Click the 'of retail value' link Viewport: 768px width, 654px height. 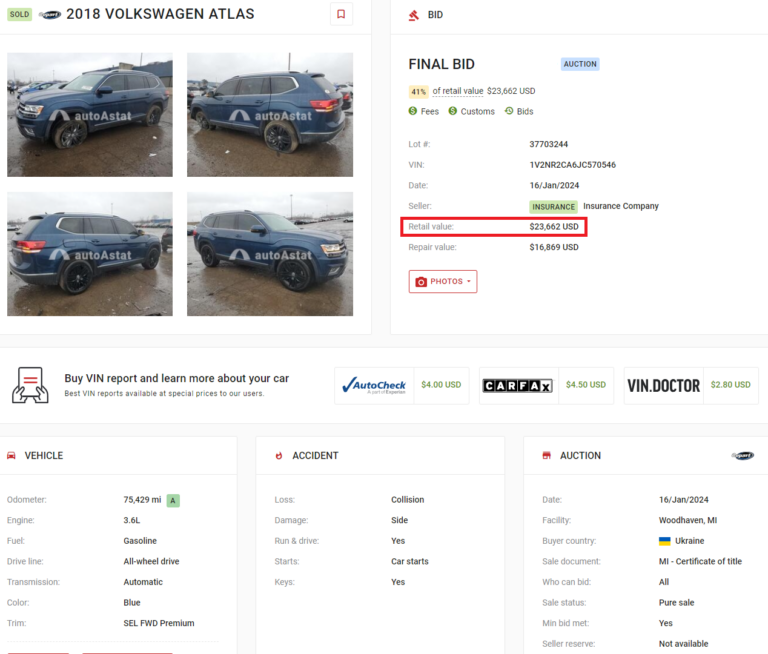pyautogui.click(x=457, y=91)
